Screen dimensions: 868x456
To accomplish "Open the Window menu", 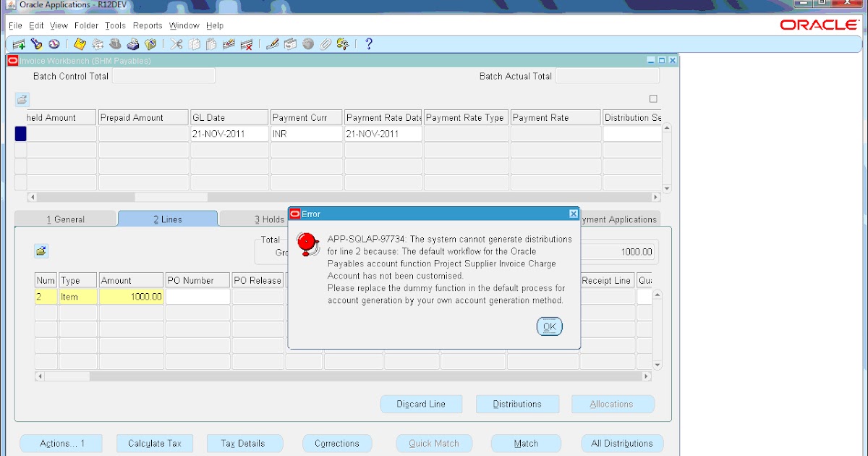I will point(184,25).
